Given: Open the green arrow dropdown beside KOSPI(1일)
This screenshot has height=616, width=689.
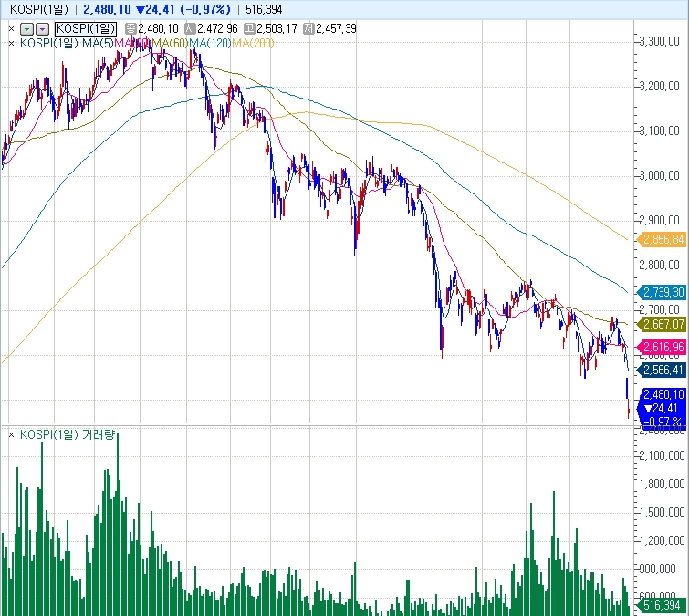Looking at the screenshot, I should (x=27, y=29).
